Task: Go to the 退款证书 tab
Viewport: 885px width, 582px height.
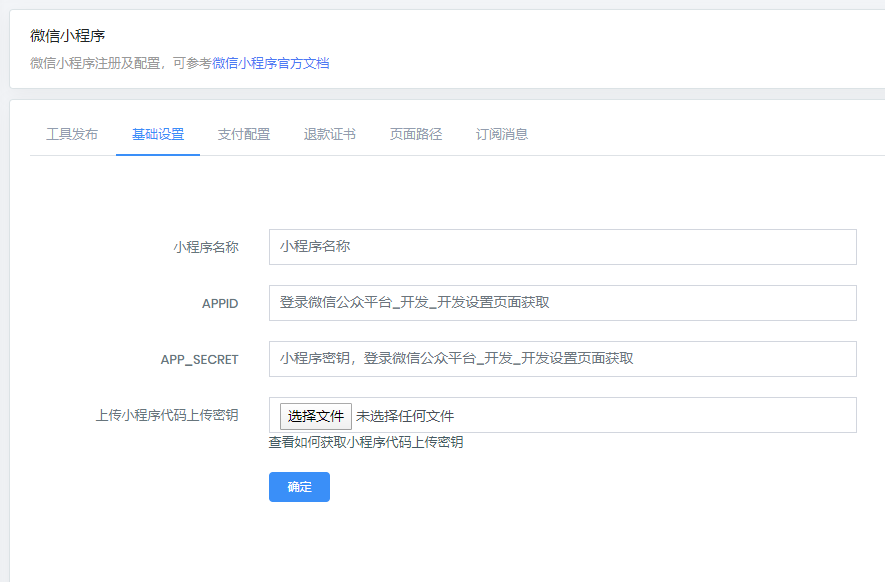Action: (330, 134)
